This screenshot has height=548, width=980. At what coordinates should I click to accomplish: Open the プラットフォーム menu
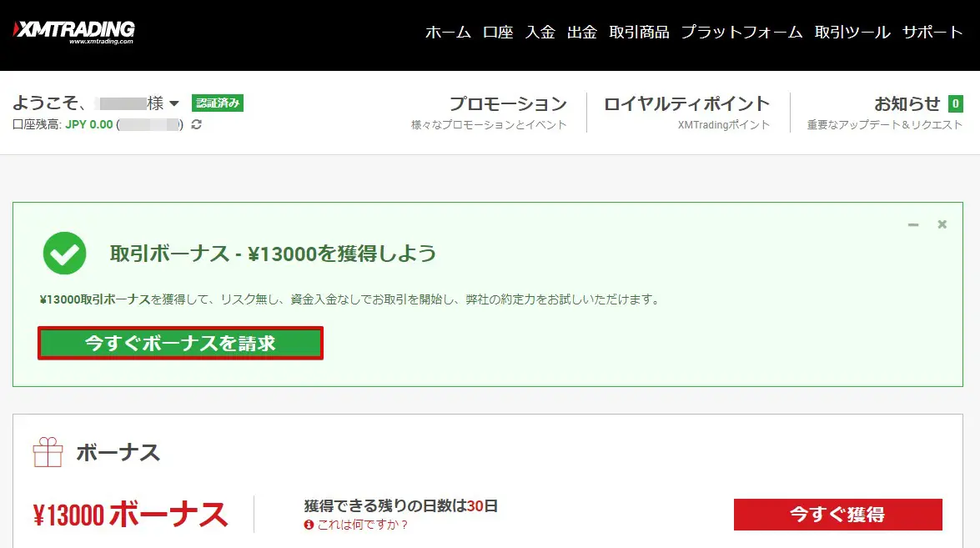[x=741, y=33]
